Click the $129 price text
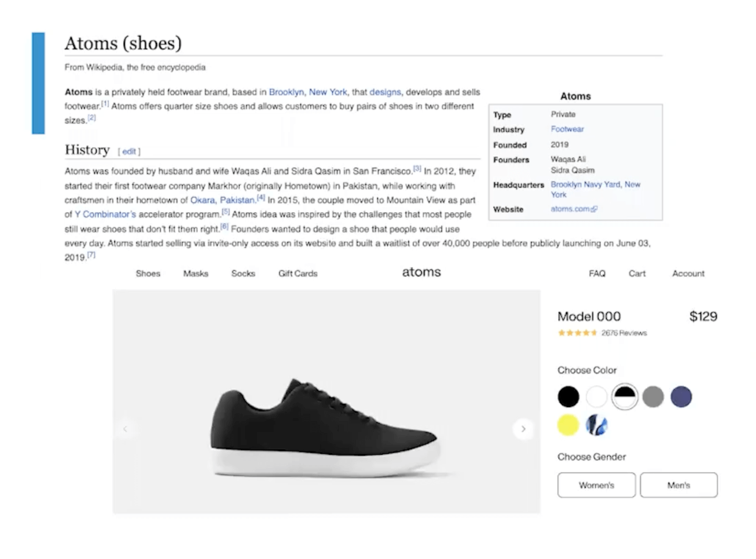 [x=703, y=316]
